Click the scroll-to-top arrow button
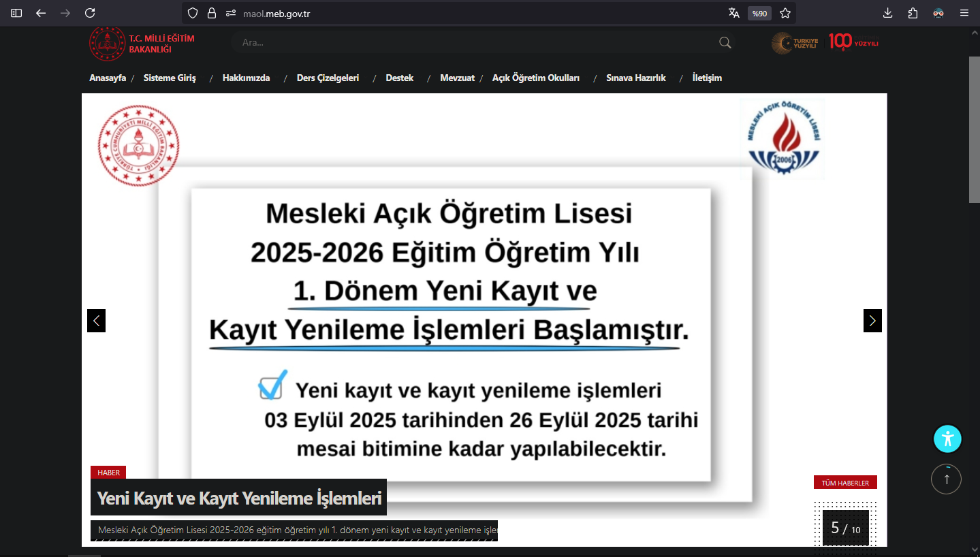The width and height of the screenshot is (980, 557). tap(946, 479)
